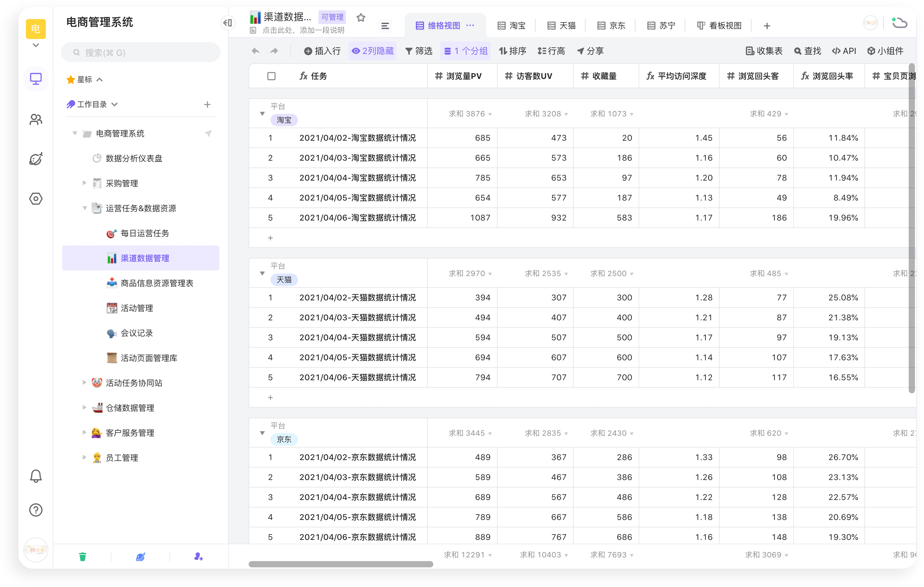Open the hexagon settings icon in sidebar
The image size is (924, 587).
[36, 199]
